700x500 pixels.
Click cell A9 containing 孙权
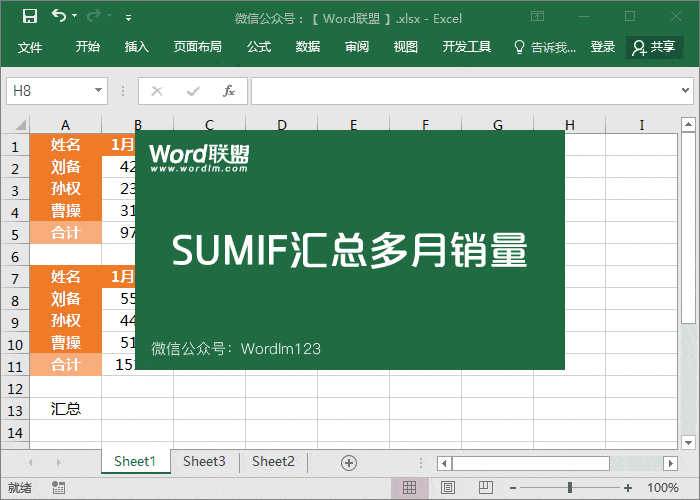[66, 321]
